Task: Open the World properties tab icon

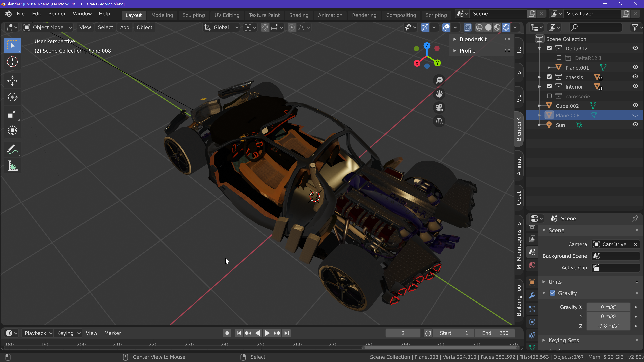Action: click(532, 265)
